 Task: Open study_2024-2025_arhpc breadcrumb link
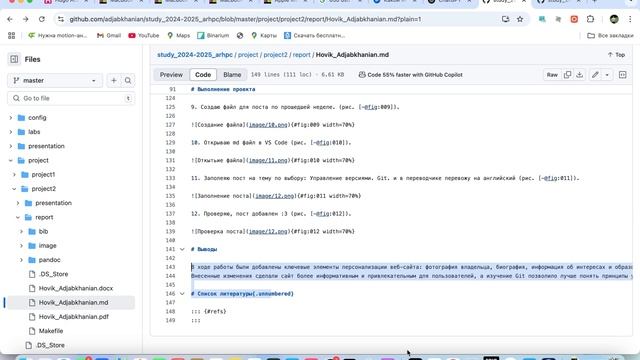point(195,55)
